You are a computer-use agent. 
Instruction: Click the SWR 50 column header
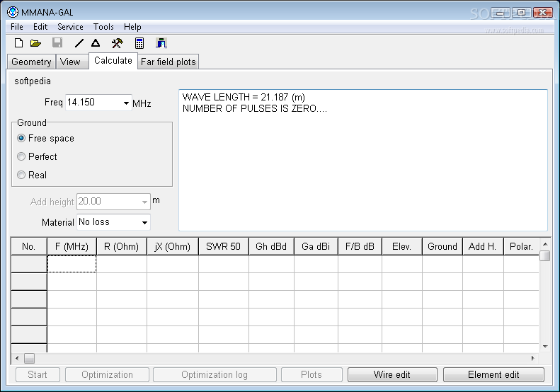224,246
